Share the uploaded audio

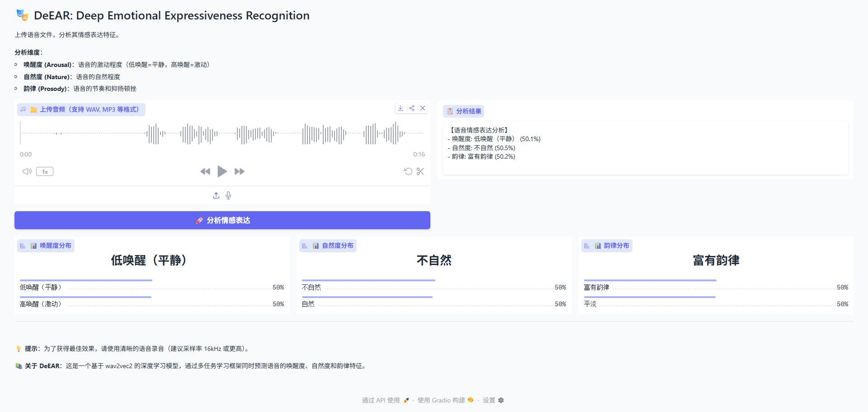point(412,108)
